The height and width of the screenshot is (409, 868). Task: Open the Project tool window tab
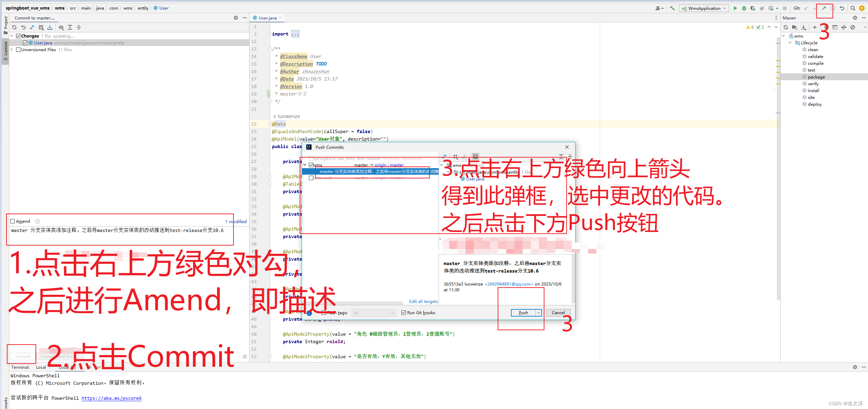tap(5, 25)
